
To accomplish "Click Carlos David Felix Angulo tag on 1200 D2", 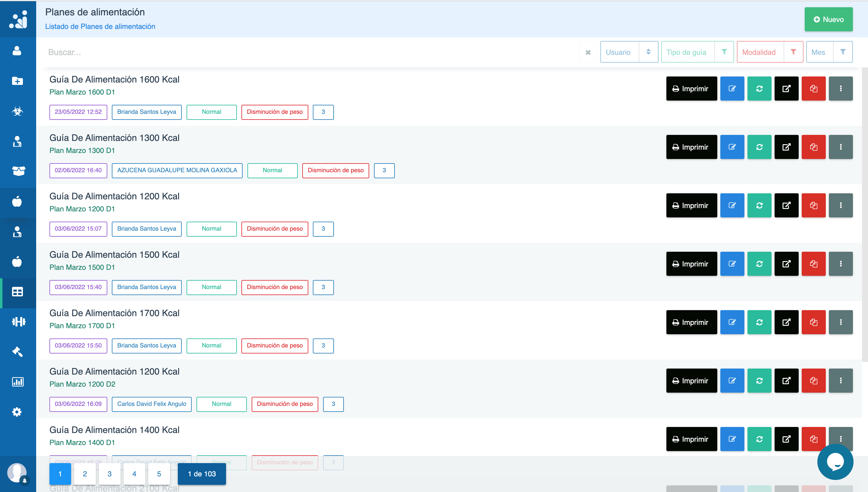I will (152, 404).
